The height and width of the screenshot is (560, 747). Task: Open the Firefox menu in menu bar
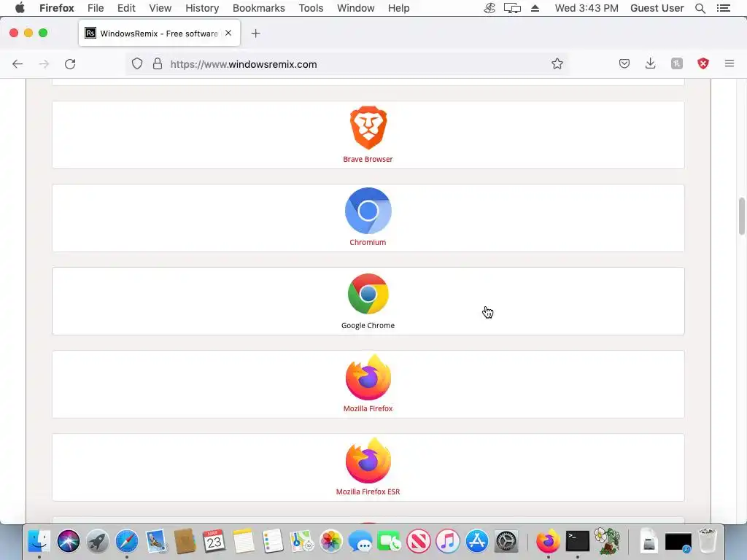pyautogui.click(x=57, y=8)
